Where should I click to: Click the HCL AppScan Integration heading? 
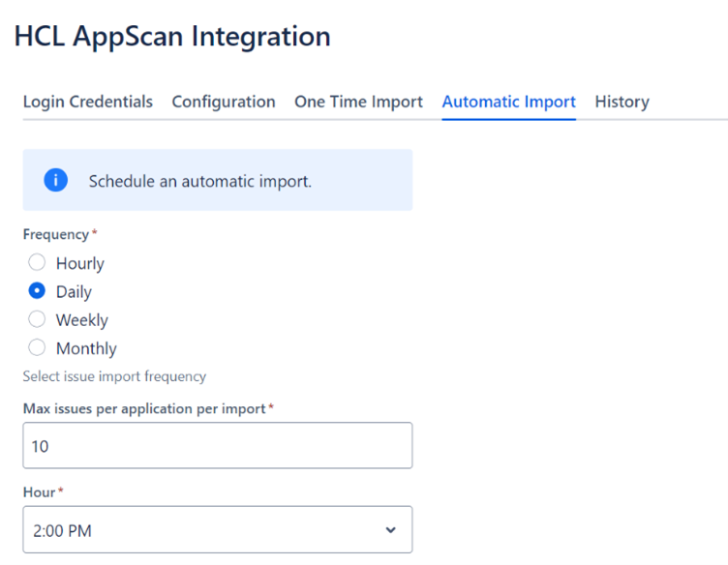(172, 36)
